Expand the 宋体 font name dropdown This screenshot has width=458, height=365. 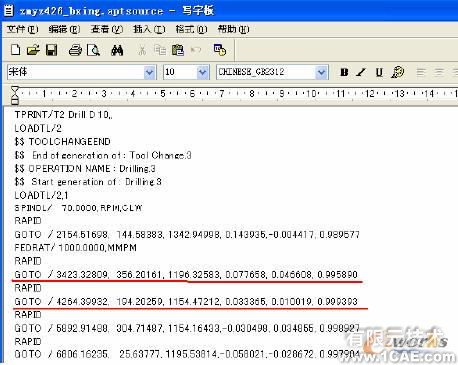pyautogui.click(x=150, y=72)
